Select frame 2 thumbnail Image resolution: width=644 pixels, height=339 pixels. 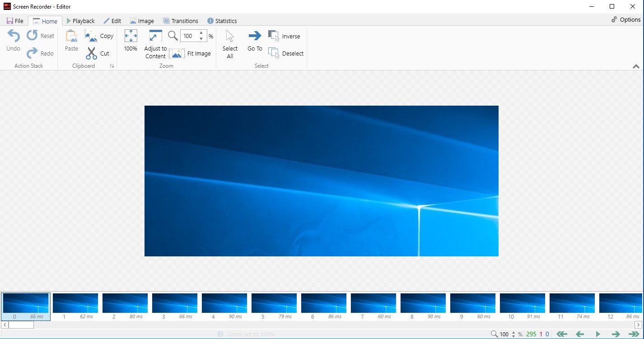click(x=125, y=306)
